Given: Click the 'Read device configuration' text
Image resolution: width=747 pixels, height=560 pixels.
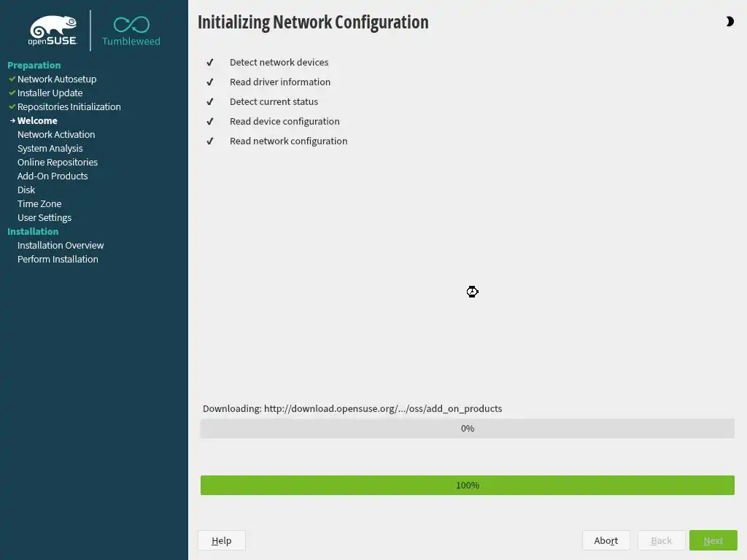Looking at the screenshot, I should 285,122.
